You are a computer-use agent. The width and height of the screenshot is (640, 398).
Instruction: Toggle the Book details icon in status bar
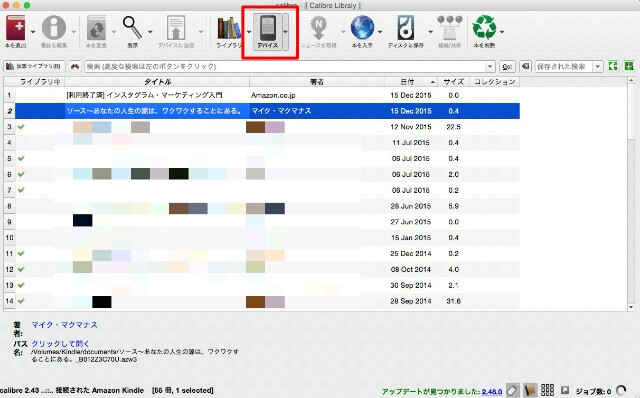[x=530, y=390]
